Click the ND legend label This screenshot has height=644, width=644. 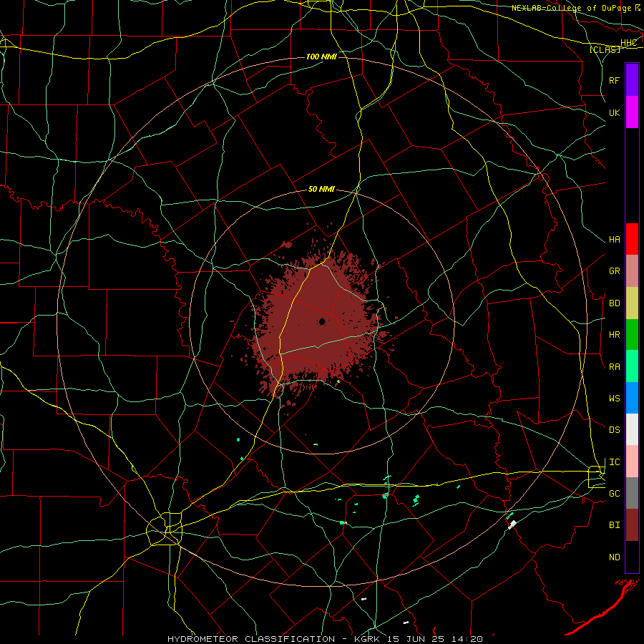[615, 557]
